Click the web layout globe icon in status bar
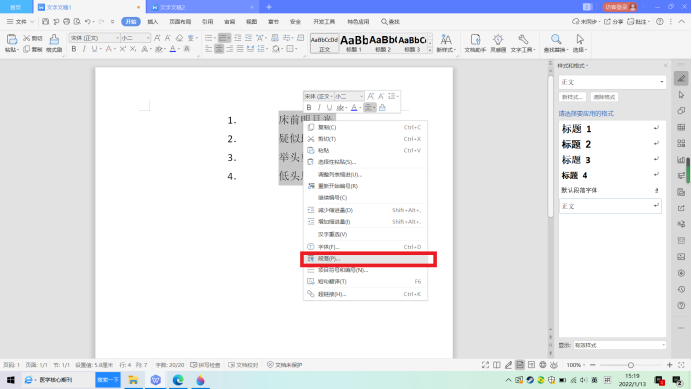This screenshot has width=692, height=389. tap(543, 365)
